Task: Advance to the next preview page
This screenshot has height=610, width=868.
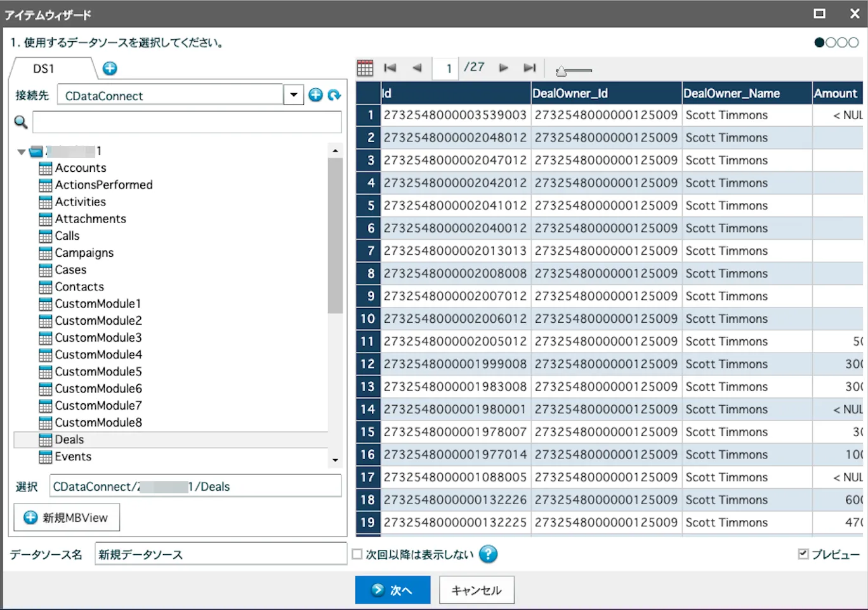Action: point(503,68)
